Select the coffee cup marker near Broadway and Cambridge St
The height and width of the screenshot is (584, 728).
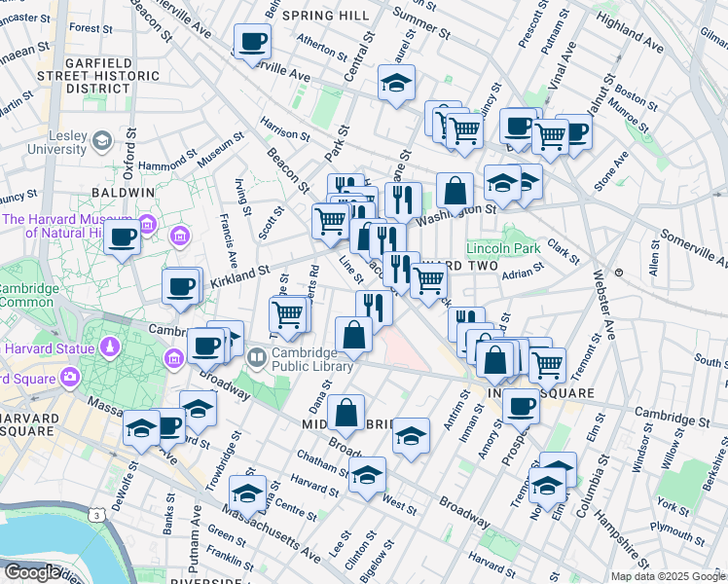pos(205,347)
